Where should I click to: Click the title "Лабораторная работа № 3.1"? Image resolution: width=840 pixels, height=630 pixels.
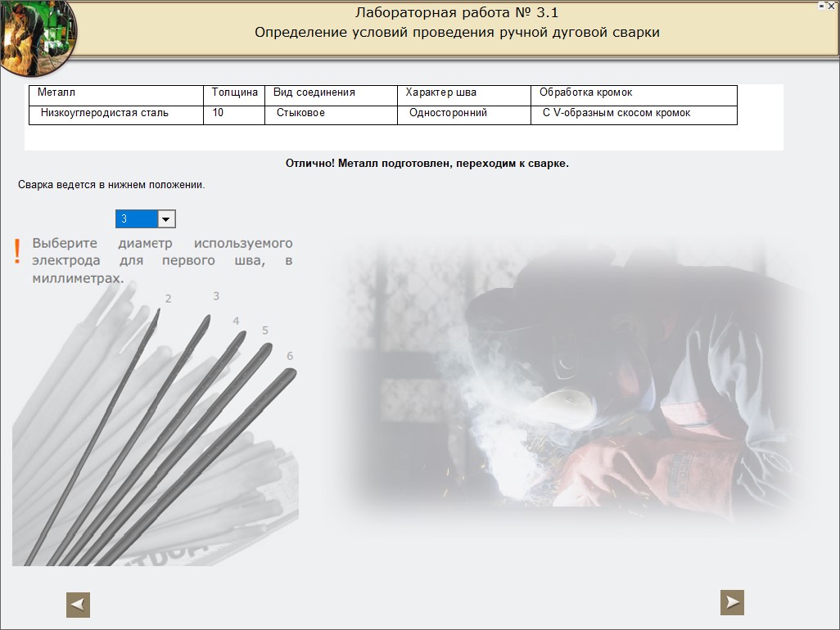pos(457,12)
